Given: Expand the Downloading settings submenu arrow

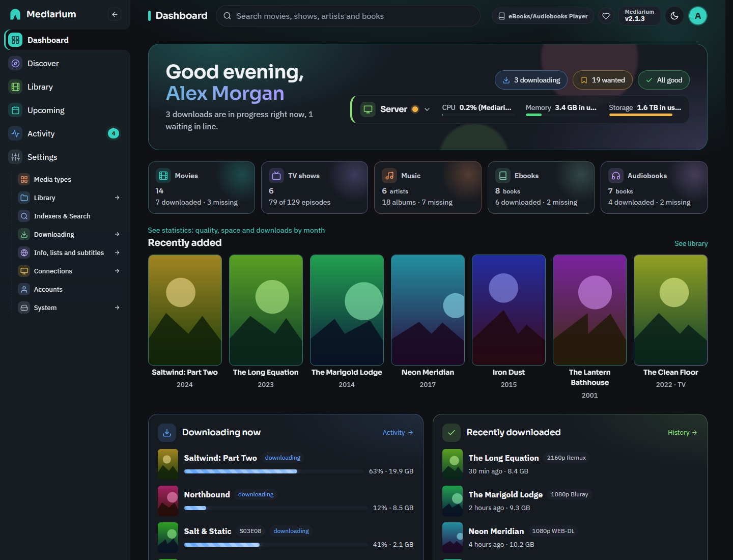Looking at the screenshot, I should (117, 234).
